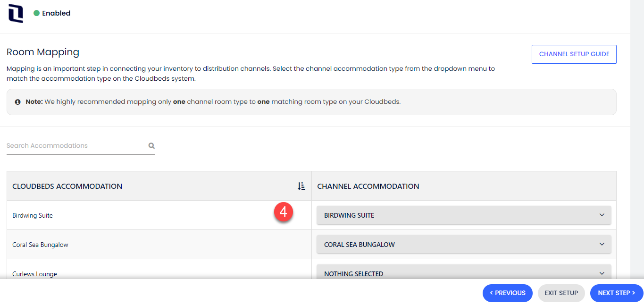
Task: Open the Coral Sea Bungalow channel dropdown
Action: click(x=464, y=244)
